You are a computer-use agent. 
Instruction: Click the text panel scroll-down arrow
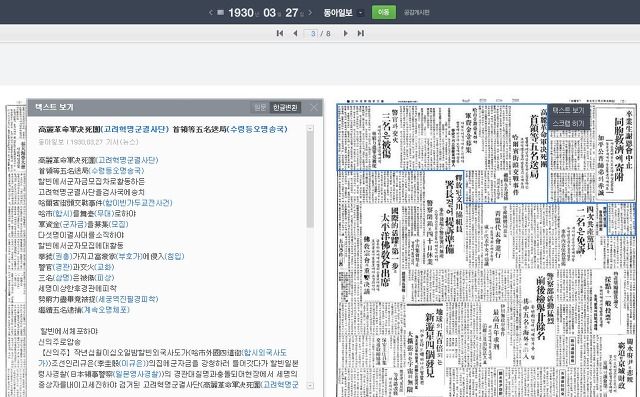tap(310, 385)
